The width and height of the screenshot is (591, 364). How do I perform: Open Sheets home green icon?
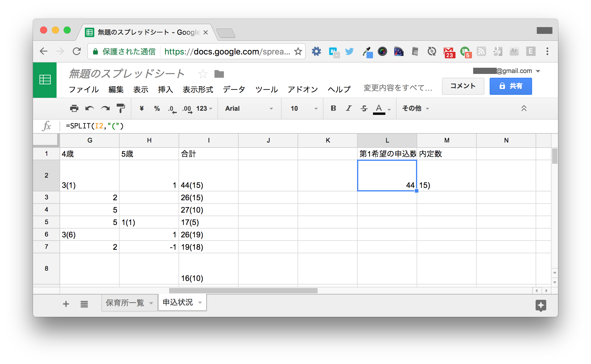[45, 80]
